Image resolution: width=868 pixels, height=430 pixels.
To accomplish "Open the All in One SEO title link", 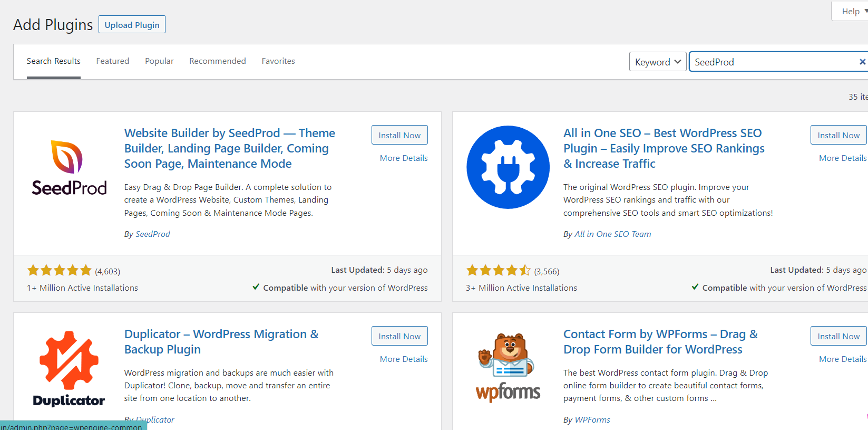I will click(664, 148).
